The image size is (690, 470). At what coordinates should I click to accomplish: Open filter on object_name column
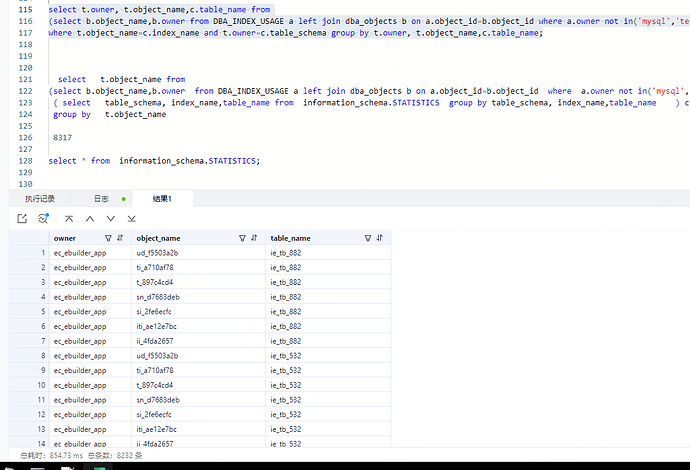click(242, 238)
